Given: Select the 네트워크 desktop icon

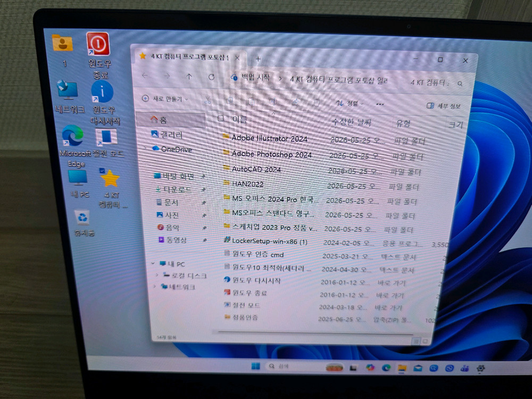Looking at the screenshot, I should point(69,97).
